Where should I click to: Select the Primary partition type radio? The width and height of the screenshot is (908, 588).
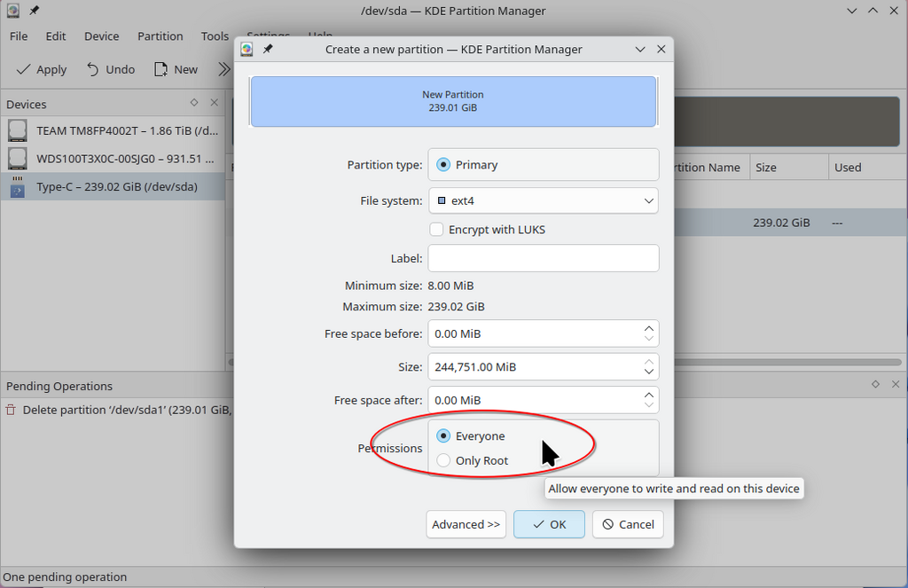tap(443, 165)
